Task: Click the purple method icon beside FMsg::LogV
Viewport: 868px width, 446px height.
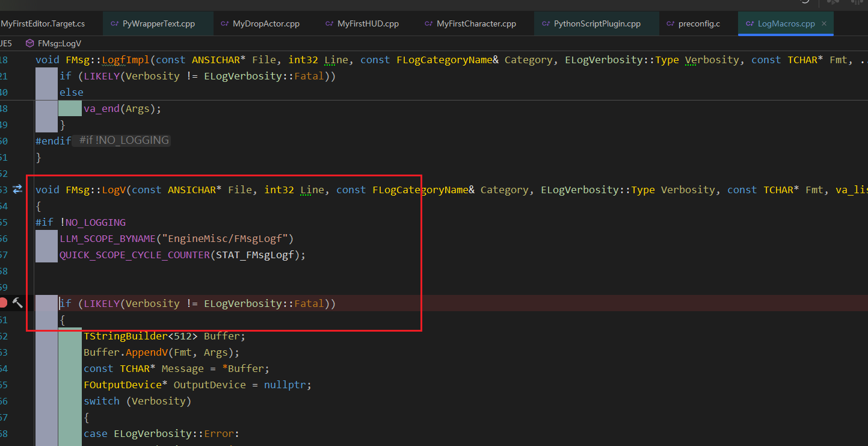Action: click(x=29, y=43)
